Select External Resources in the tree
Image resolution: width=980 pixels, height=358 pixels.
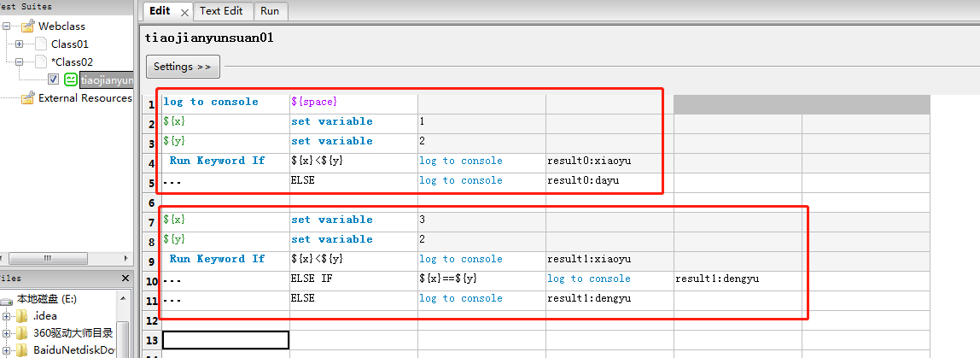[85, 97]
